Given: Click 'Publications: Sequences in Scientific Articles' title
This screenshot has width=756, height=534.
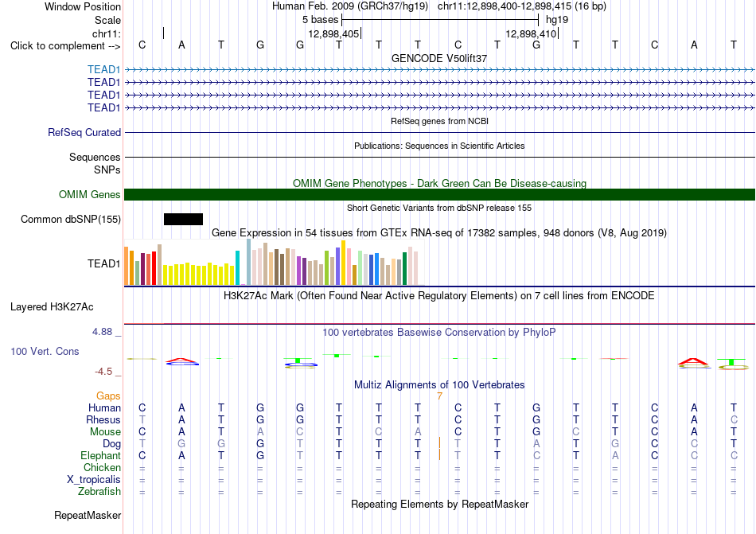Looking at the screenshot, I should point(439,146).
